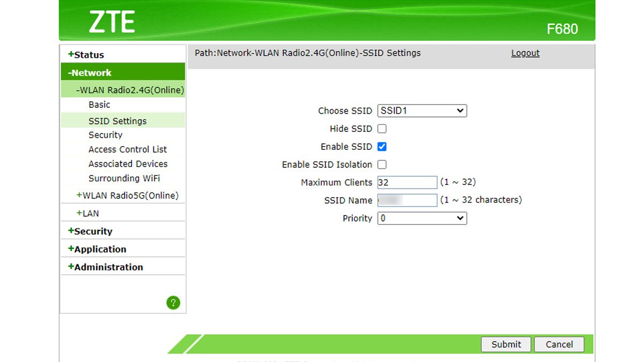Expand the Status section

point(88,54)
